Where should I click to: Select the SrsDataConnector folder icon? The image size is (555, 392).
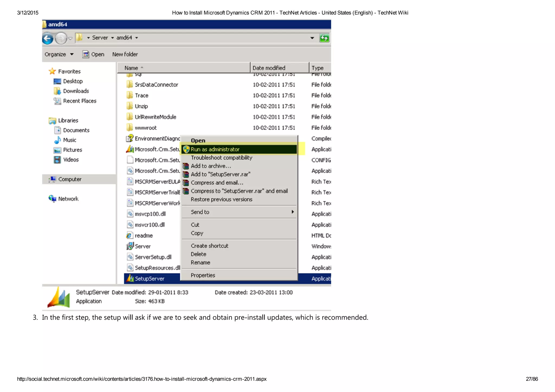(x=130, y=84)
